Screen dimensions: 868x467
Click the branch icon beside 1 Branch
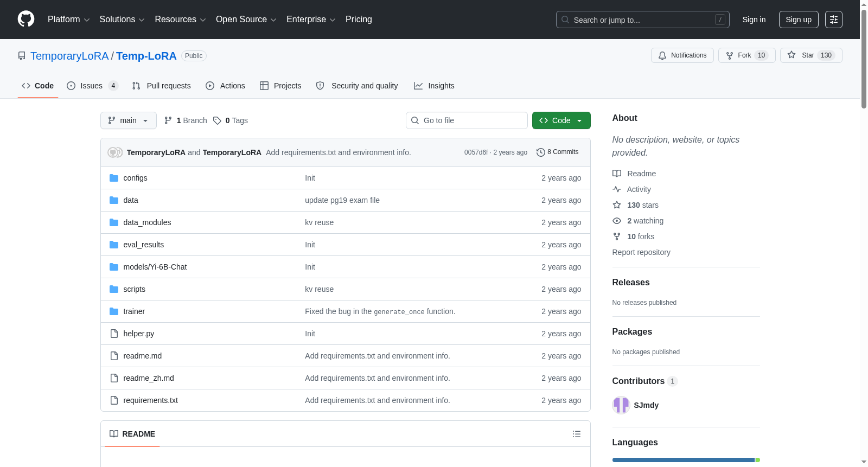pyautogui.click(x=168, y=120)
